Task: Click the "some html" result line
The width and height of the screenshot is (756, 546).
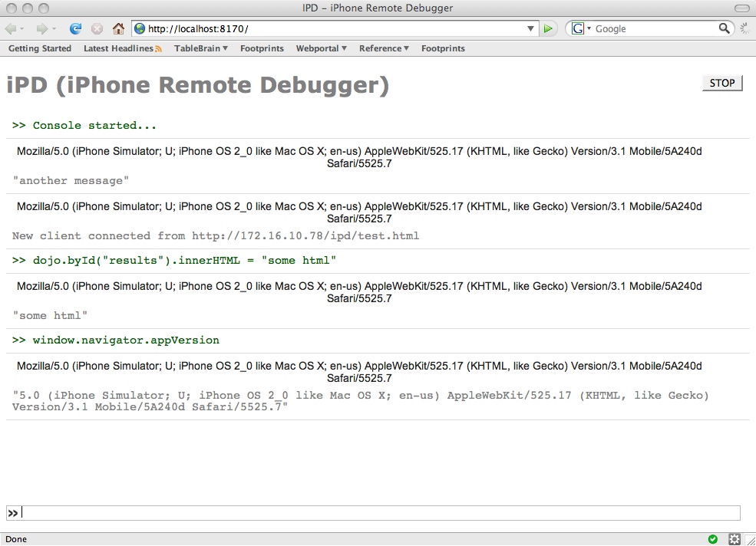Action: point(50,316)
